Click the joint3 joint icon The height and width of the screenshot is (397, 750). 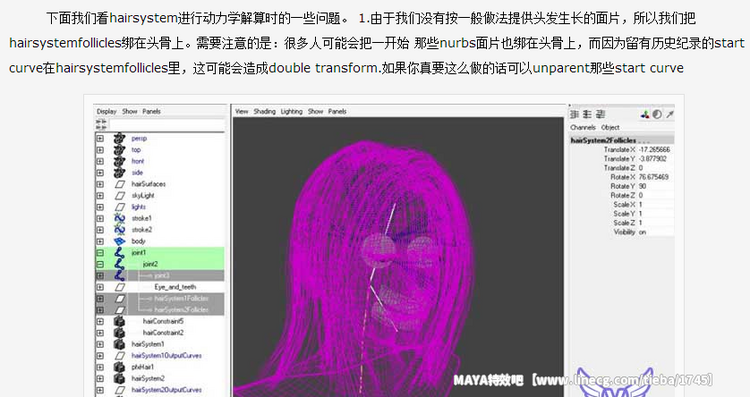click(120, 276)
